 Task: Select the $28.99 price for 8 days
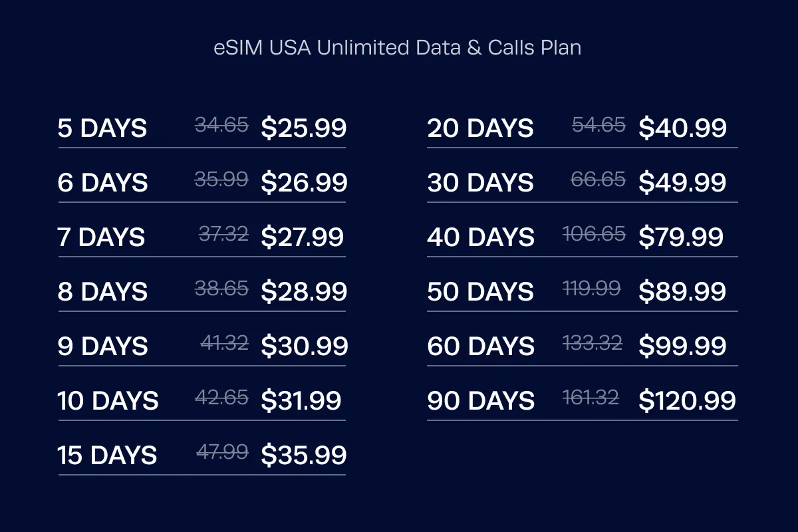point(303,291)
